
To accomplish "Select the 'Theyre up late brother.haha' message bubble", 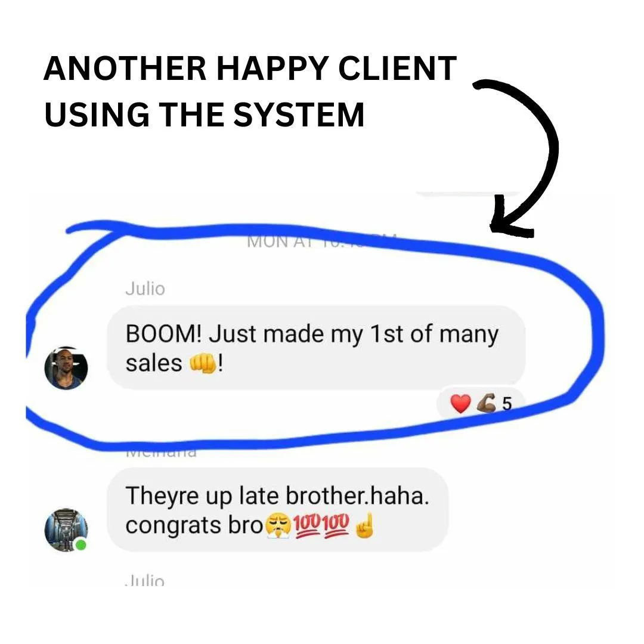I will click(x=278, y=510).
